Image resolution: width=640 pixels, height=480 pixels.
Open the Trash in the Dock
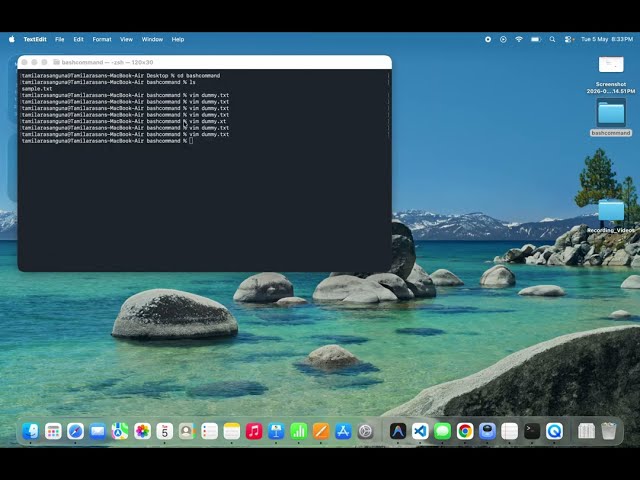coord(609,431)
